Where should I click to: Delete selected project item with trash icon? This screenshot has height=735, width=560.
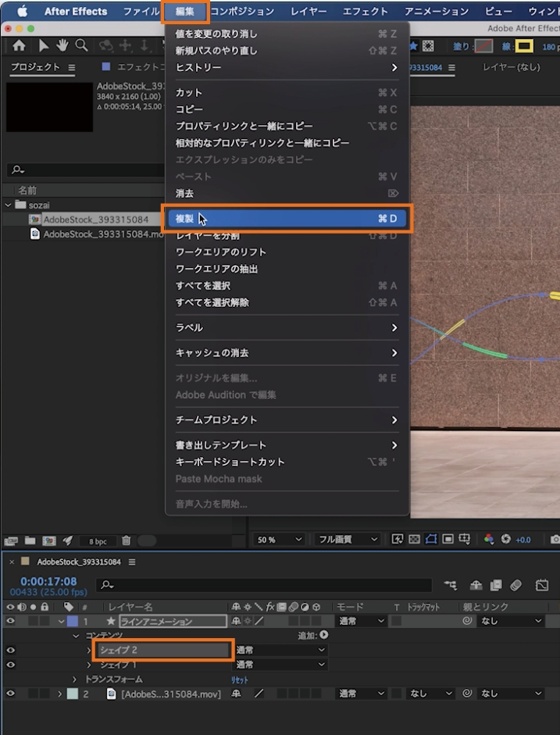(126, 541)
